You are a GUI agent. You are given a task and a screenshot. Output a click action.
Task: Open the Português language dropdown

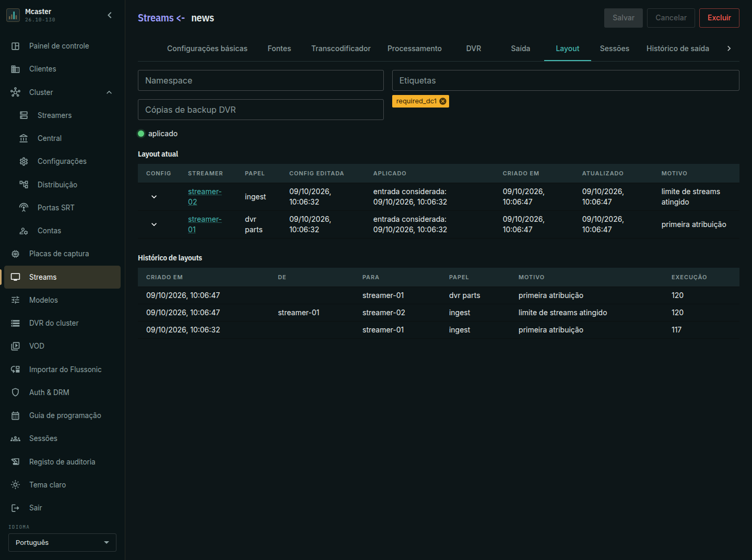tap(62, 542)
